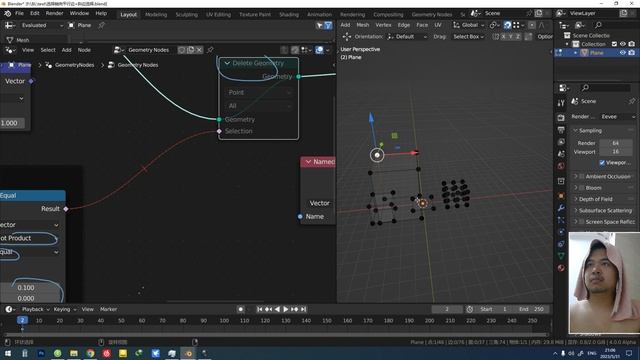This screenshot has height=360, width=640.
Task: Open the Node menu in node editor
Action: 84,50
